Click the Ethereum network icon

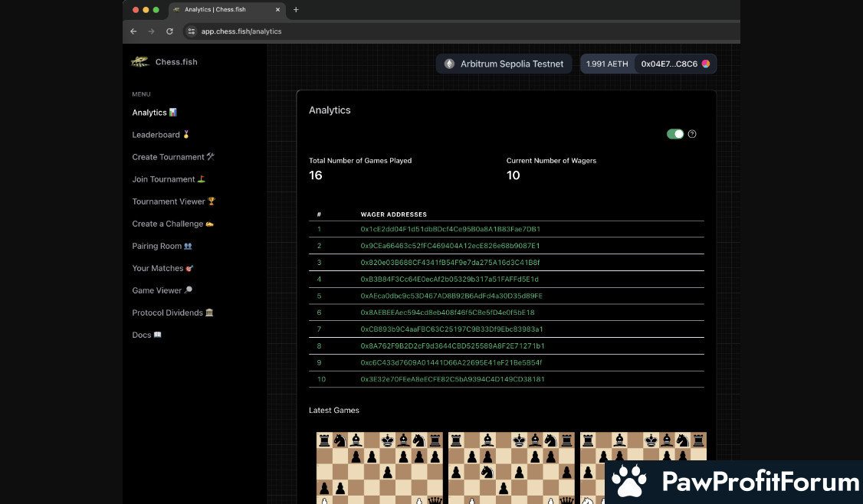click(x=449, y=64)
